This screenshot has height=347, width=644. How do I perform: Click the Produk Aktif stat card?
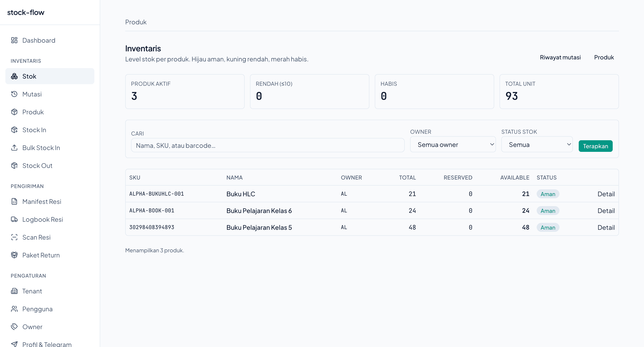point(185,91)
